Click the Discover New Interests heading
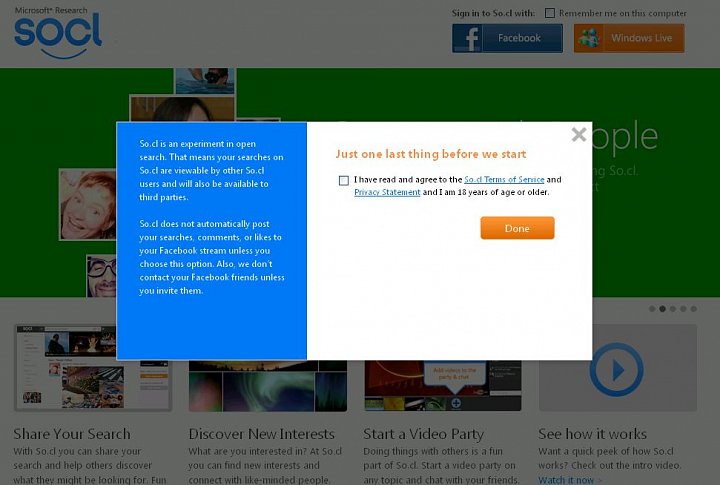Viewport: 720px width, 485px height. [261, 434]
